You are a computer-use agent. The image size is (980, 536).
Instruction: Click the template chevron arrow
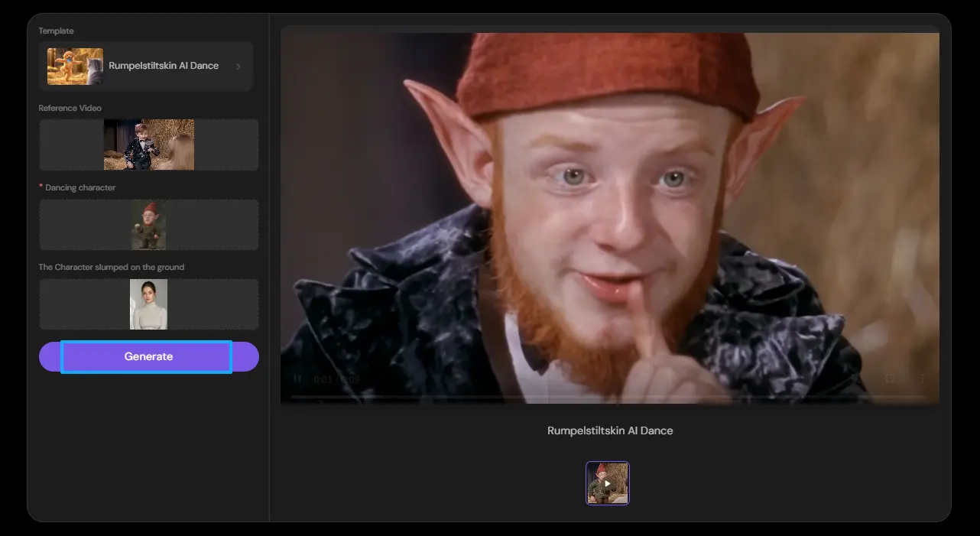238,67
